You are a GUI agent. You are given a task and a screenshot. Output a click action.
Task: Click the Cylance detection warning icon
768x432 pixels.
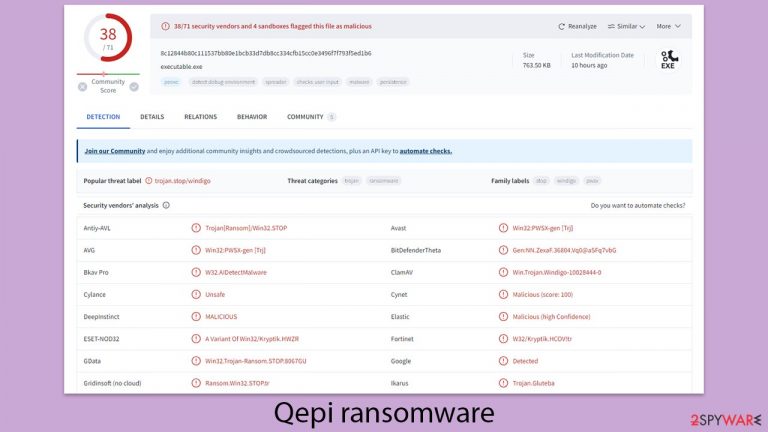196,294
